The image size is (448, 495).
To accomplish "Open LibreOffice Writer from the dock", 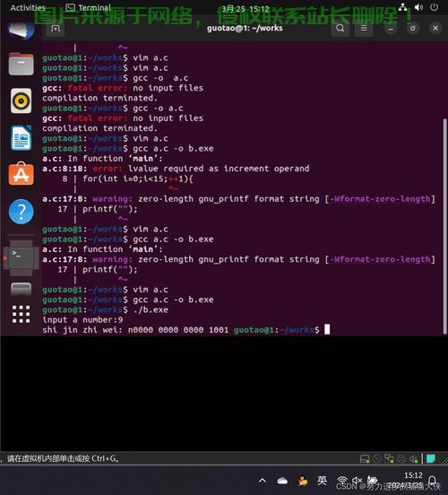I will [22, 138].
